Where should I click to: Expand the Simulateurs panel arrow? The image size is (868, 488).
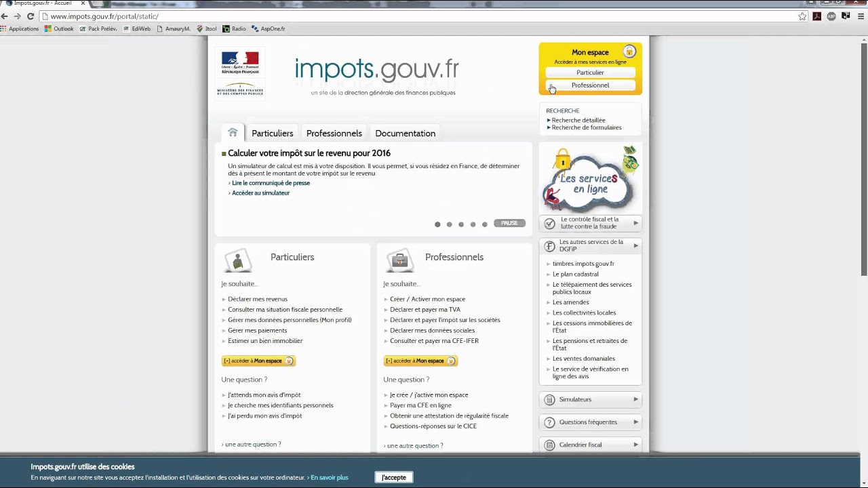click(x=635, y=399)
